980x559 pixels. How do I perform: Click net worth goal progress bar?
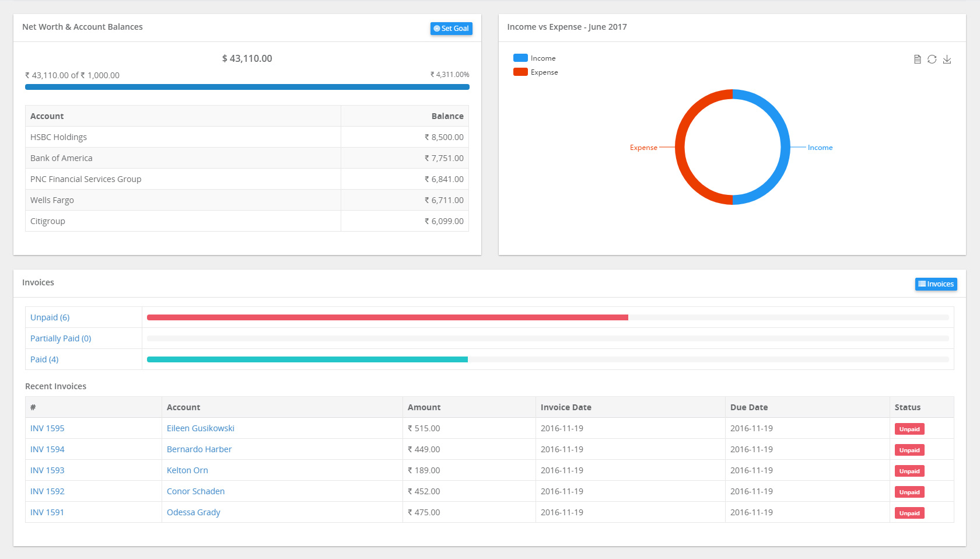coord(247,87)
